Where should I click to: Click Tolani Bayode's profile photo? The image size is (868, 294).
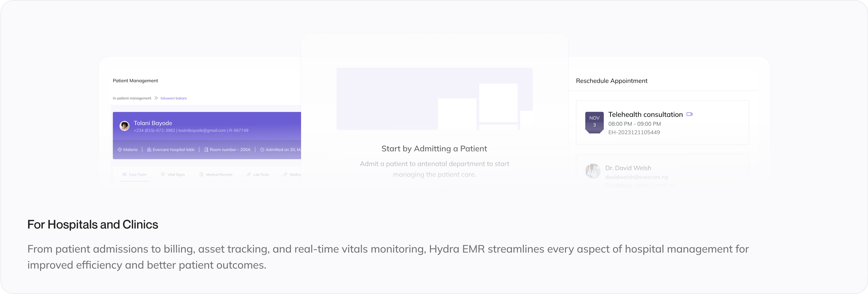[125, 126]
